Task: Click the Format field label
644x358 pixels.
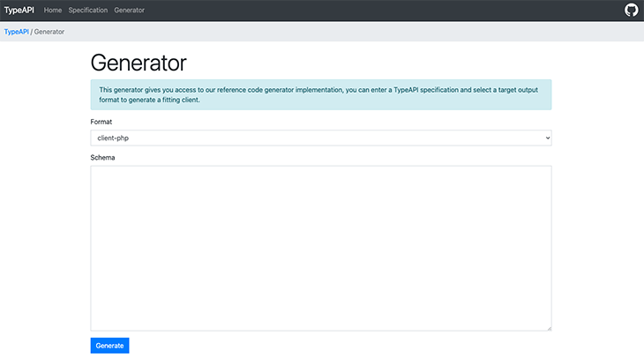Action: [101, 122]
